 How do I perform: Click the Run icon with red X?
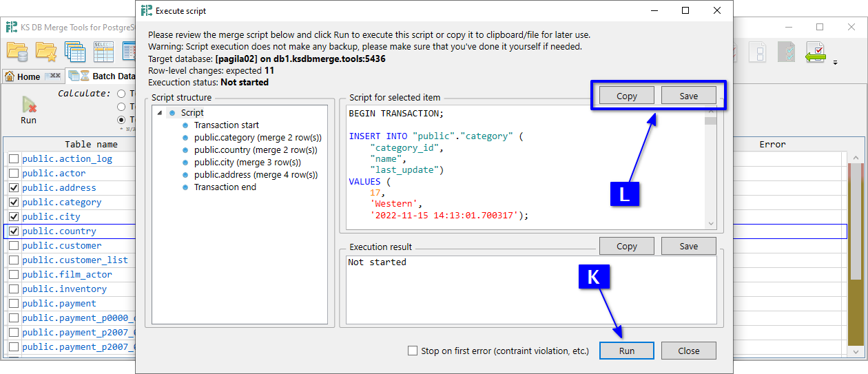[28, 105]
